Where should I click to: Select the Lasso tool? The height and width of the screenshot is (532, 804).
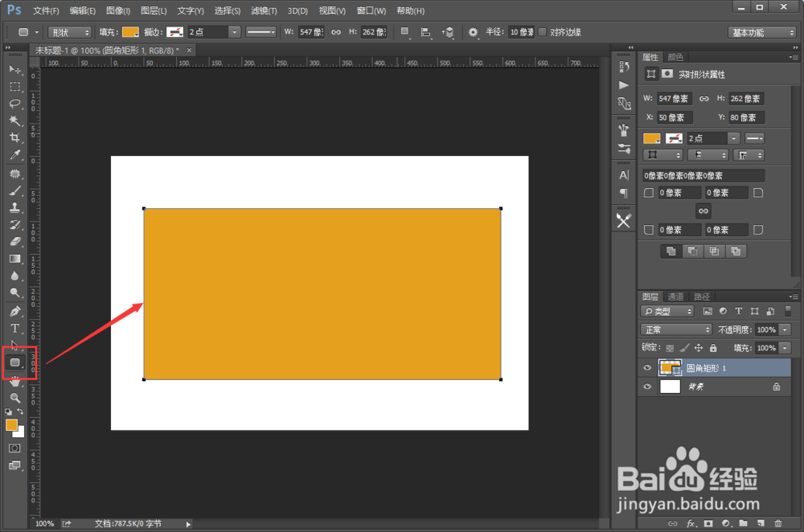(14, 104)
